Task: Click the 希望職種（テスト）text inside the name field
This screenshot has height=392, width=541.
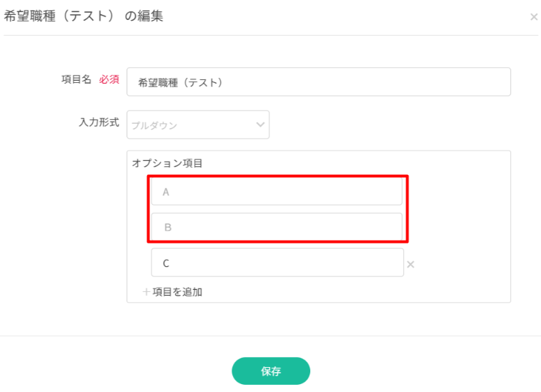Action: coord(180,83)
